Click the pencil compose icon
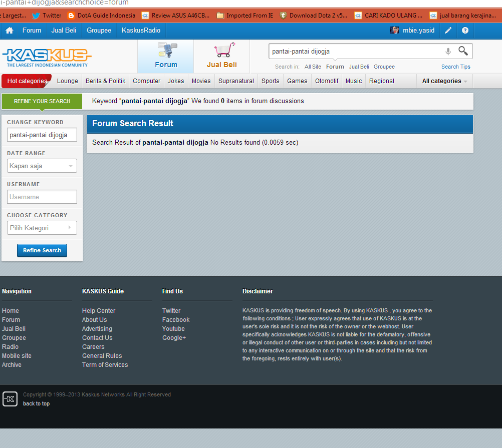 [448, 31]
